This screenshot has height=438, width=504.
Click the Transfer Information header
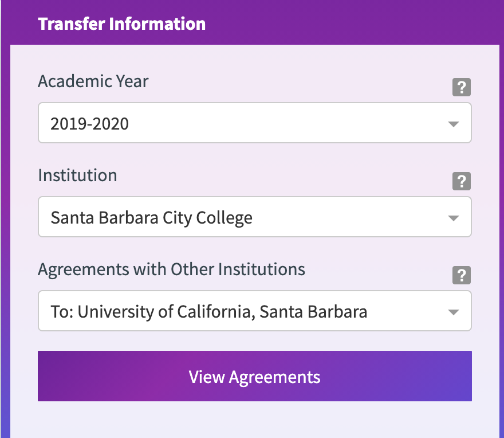[121, 24]
